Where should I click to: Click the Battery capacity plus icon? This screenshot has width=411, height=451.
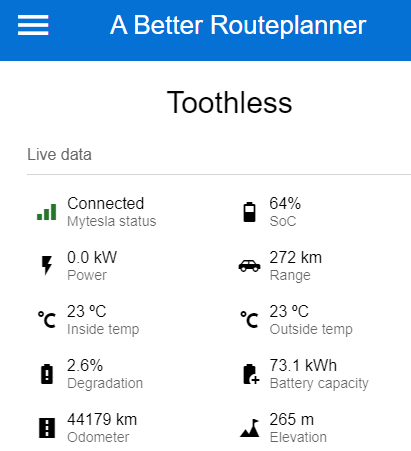[x=251, y=374]
